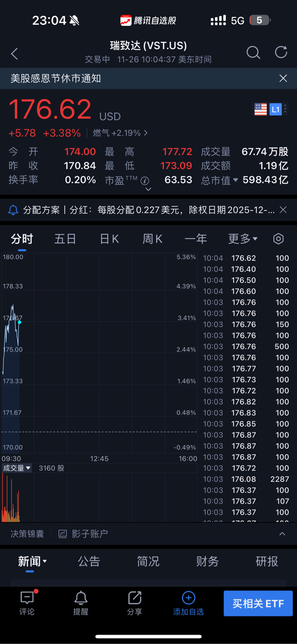The height and width of the screenshot is (644, 297).
Task: Switch to the 研报 tab
Action: (x=267, y=561)
